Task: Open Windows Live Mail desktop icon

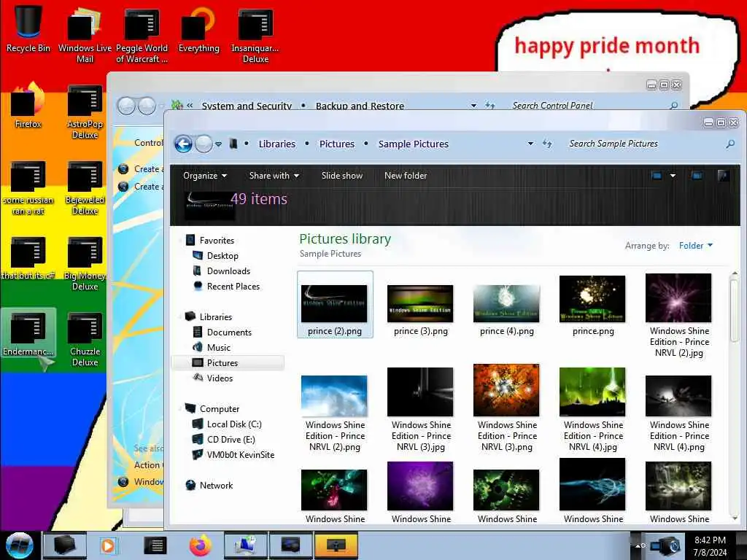Action: (x=85, y=35)
